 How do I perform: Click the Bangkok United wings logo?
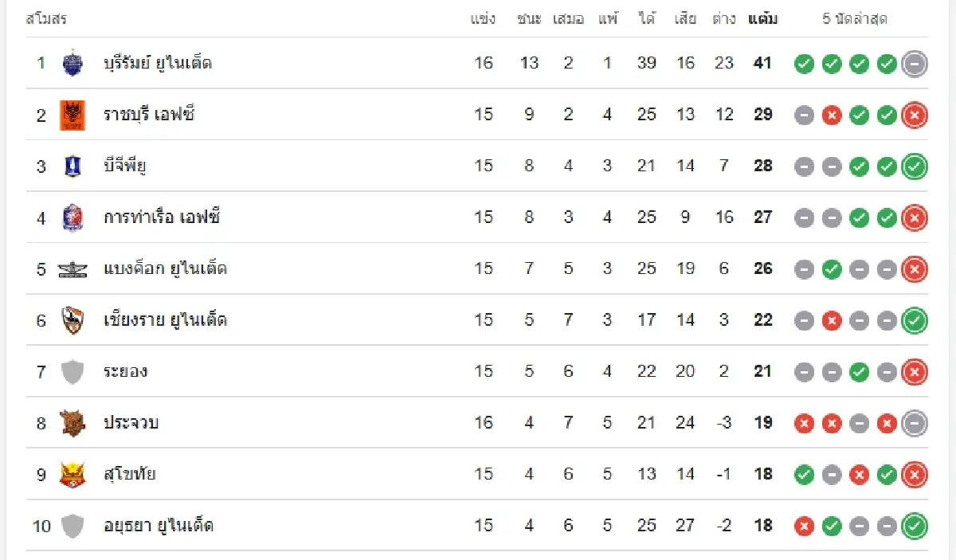72,269
